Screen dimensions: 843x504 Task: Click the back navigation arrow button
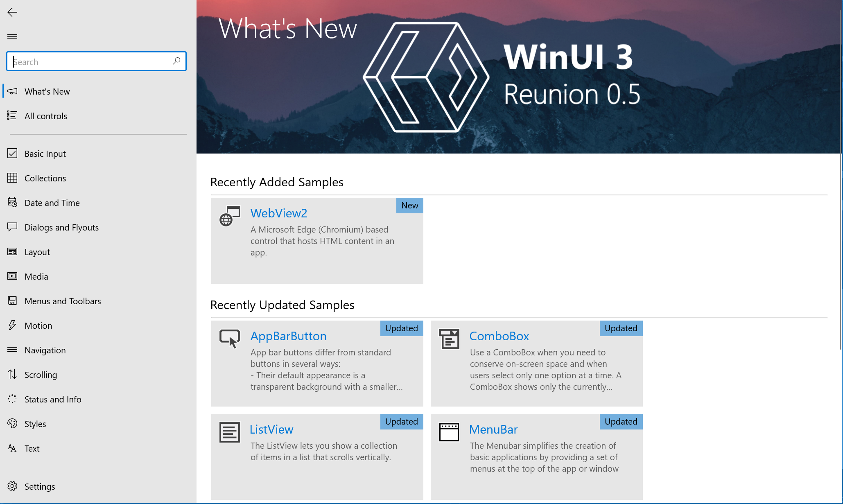[x=11, y=11]
